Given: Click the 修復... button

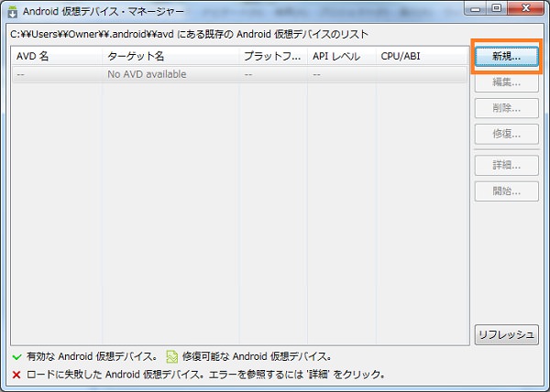Looking at the screenshot, I should 507,134.
